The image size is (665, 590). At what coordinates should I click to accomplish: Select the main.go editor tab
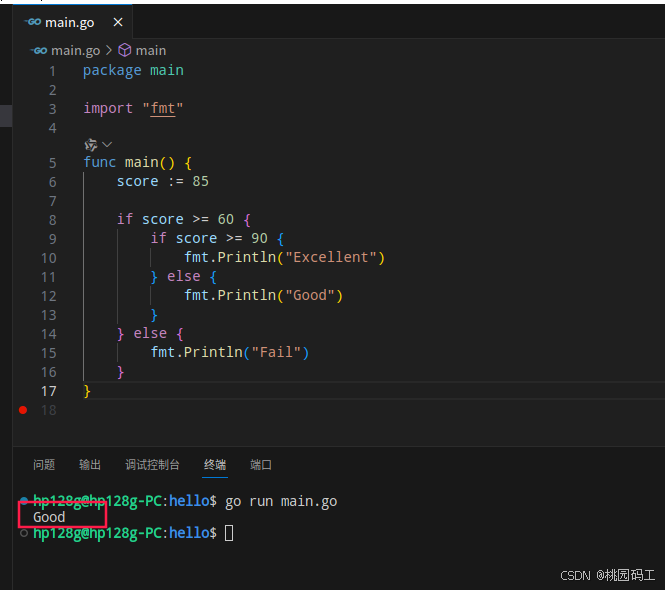click(73, 22)
